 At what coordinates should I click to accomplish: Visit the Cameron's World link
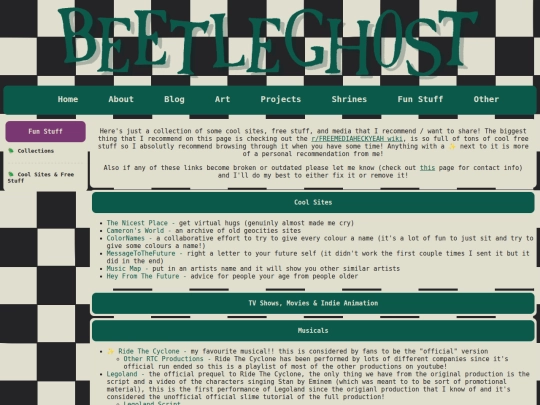(135, 230)
